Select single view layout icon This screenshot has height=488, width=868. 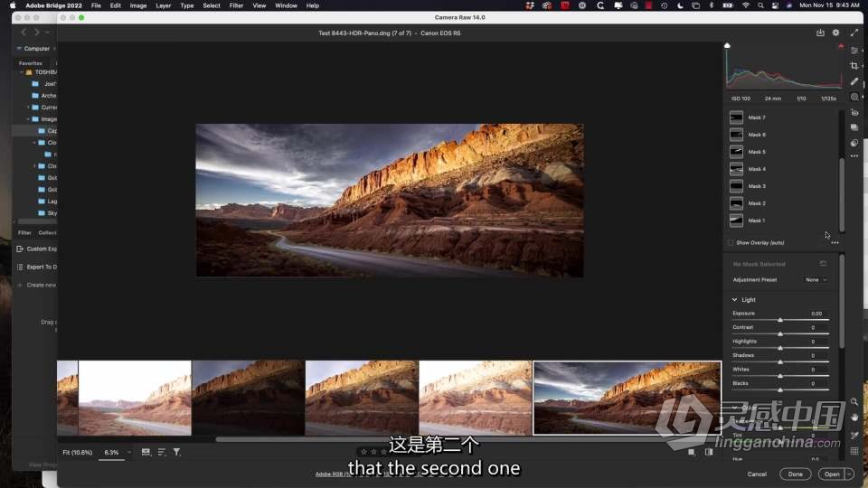pos(692,452)
